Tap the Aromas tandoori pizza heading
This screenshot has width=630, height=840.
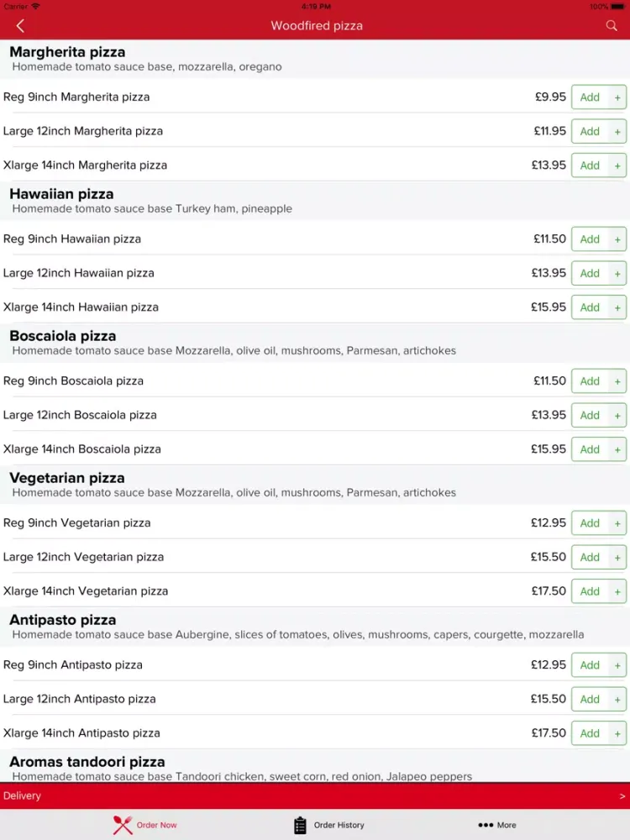[x=87, y=763]
